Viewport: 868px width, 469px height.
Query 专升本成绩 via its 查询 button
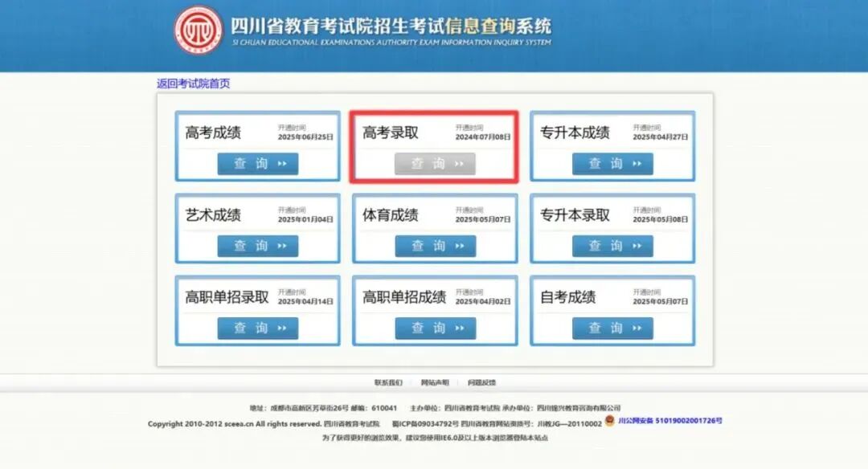[612, 164]
